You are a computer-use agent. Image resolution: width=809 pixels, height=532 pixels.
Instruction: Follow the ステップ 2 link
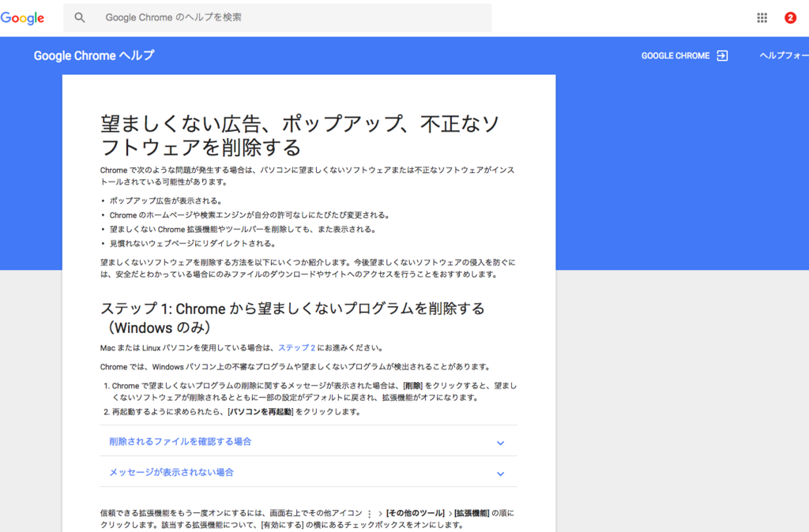click(x=297, y=348)
